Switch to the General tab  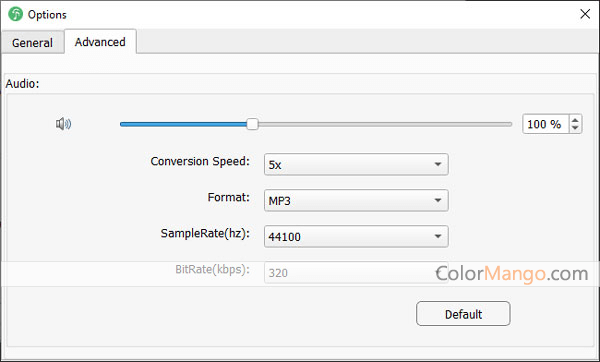click(x=32, y=42)
